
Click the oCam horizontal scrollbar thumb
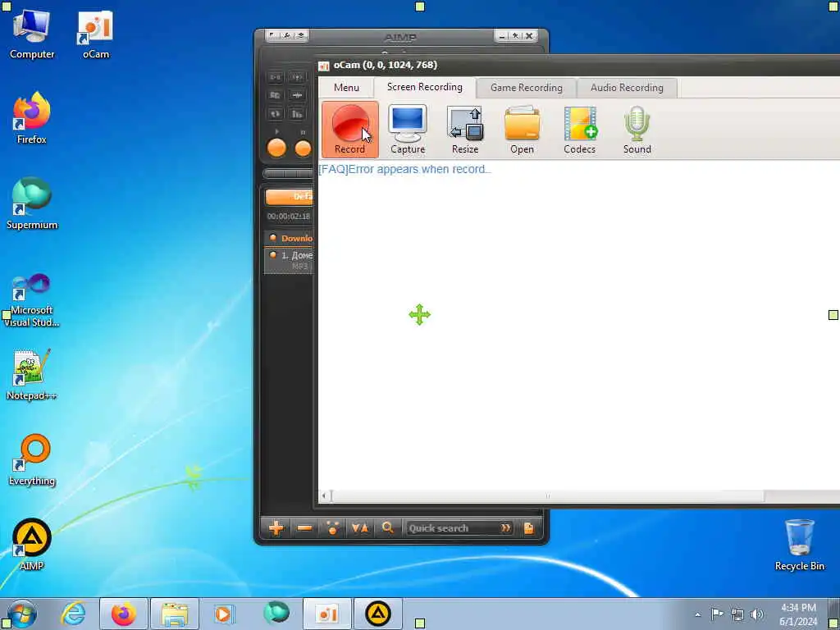point(548,496)
